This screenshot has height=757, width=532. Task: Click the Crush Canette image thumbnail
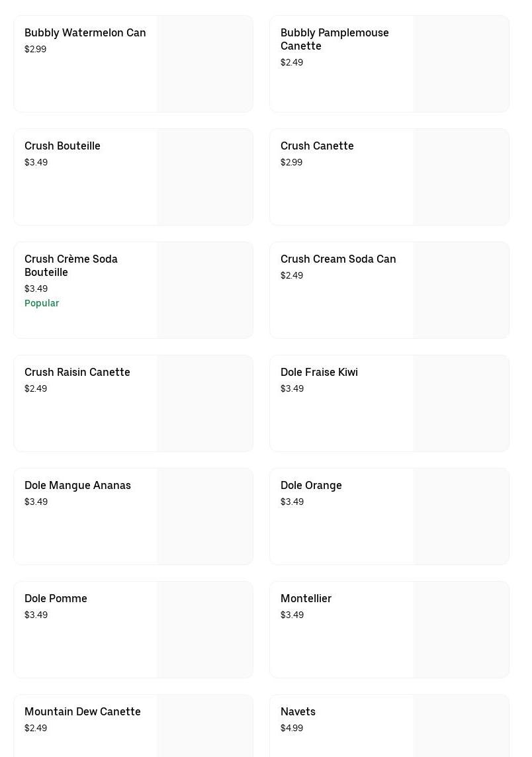pyautogui.click(x=461, y=177)
